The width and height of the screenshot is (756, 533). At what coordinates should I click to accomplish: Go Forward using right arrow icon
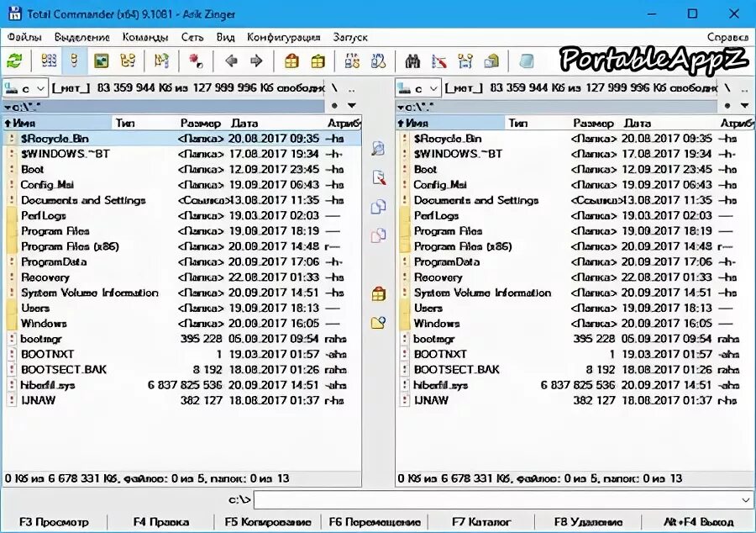tap(256, 61)
